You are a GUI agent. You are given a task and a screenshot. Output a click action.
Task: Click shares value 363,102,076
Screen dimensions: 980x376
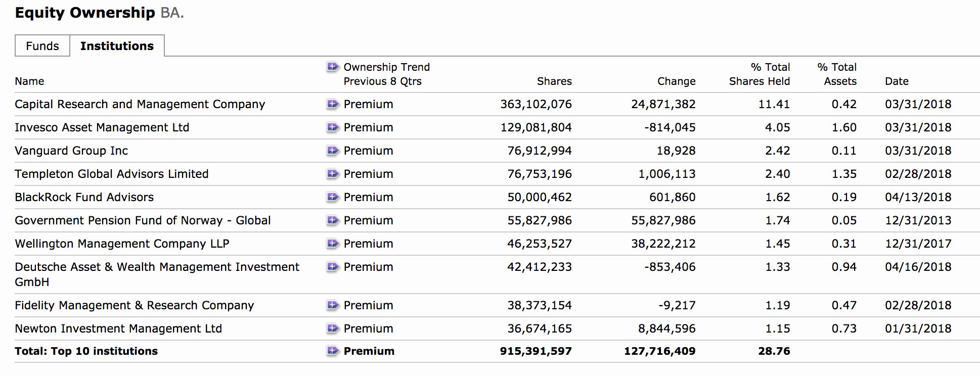536,104
